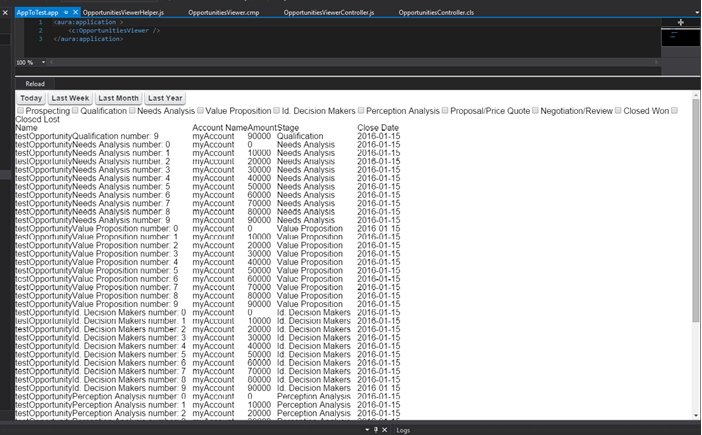Select row testOpportunityId. Decision Makers number: 4

(x=208, y=346)
